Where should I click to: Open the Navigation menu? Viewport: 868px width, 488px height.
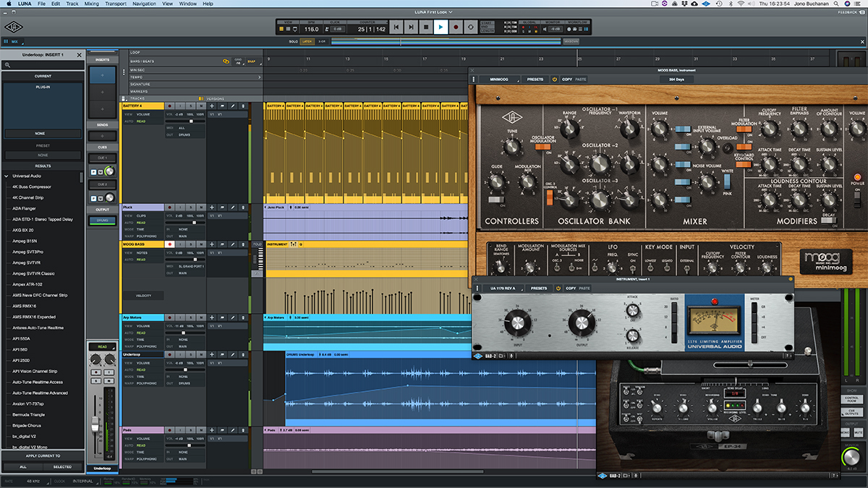pyautogui.click(x=145, y=4)
